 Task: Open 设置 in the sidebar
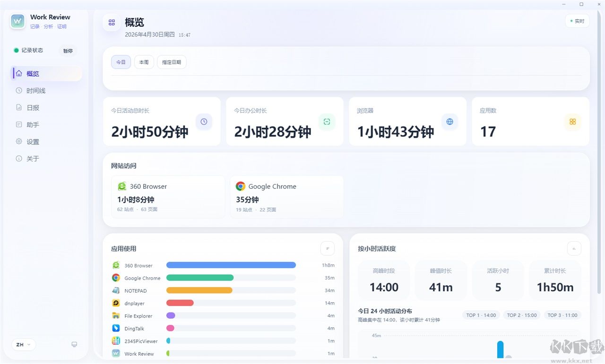tap(46, 142)
